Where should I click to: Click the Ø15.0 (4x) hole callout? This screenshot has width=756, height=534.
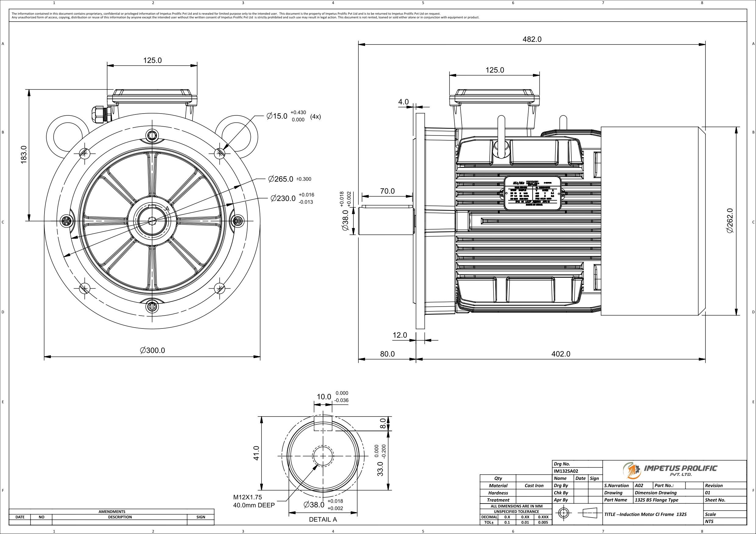point(293,116)
